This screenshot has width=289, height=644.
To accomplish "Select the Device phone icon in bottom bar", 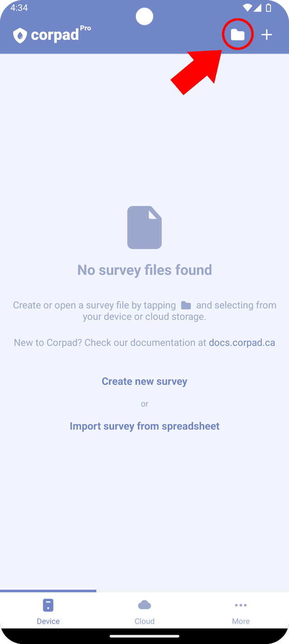I will coord(48,605).
